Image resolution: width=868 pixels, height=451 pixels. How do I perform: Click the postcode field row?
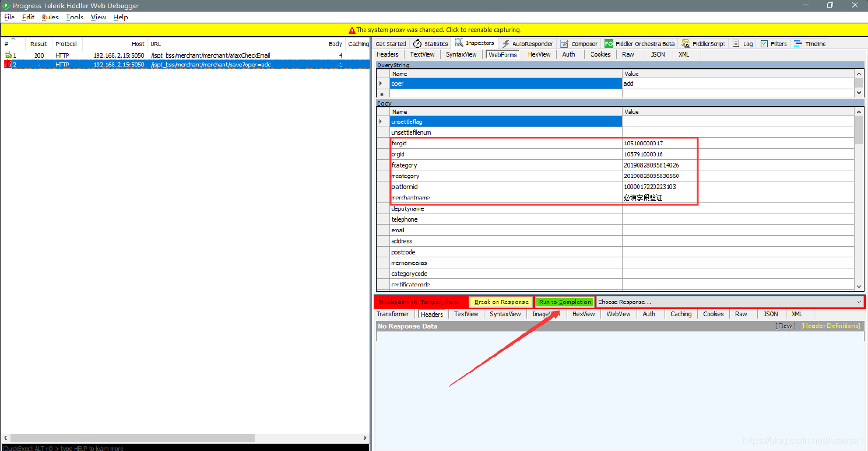[616, 252]
